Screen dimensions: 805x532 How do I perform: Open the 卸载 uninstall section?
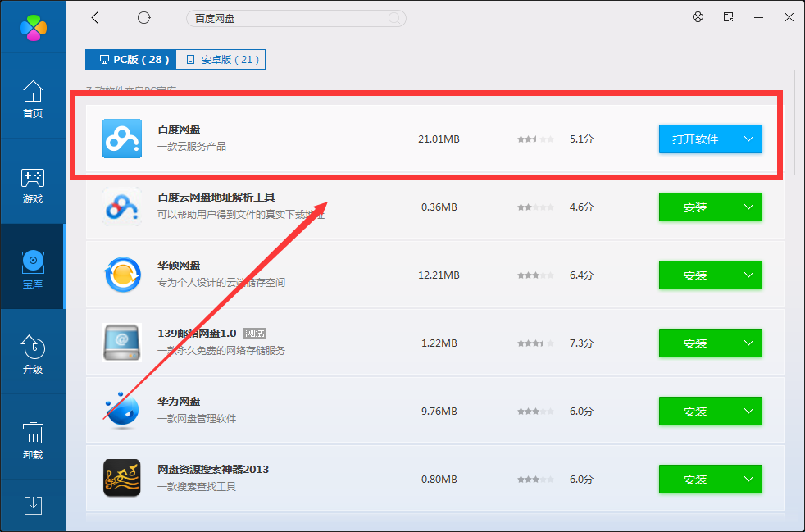tap(33, 440)
